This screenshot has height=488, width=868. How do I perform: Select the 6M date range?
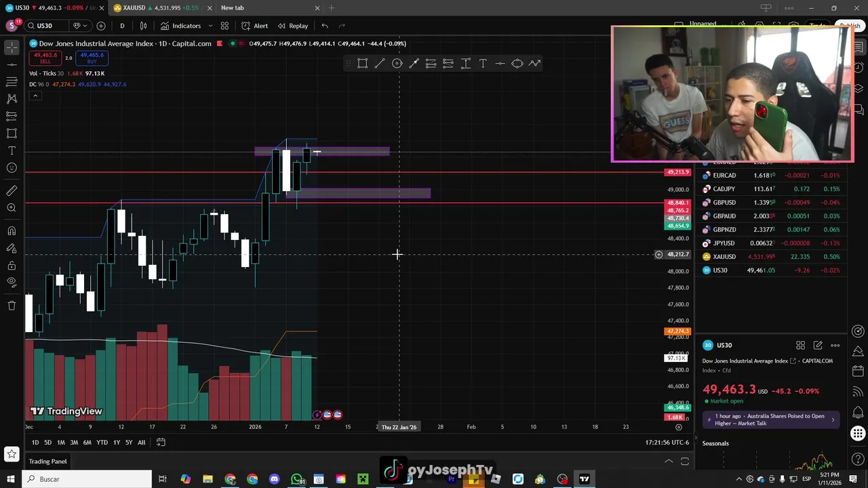click(x=87, y=443)
